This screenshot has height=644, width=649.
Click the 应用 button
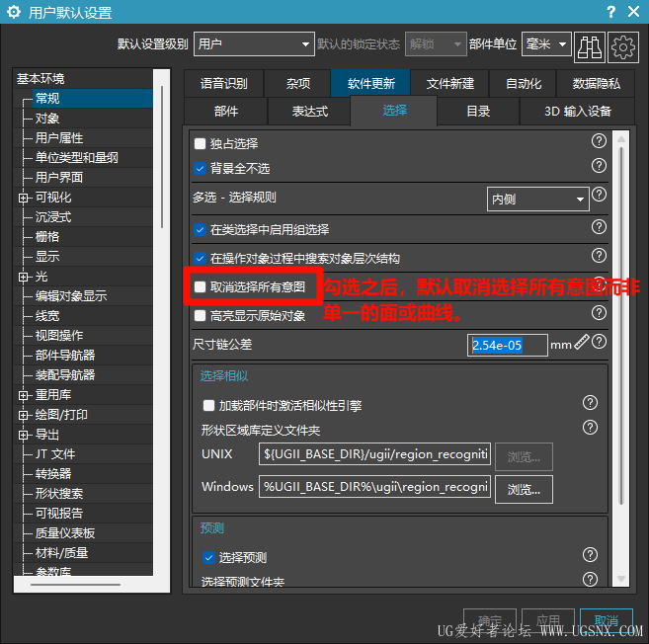pyautogui.click(x=548, y=621)
